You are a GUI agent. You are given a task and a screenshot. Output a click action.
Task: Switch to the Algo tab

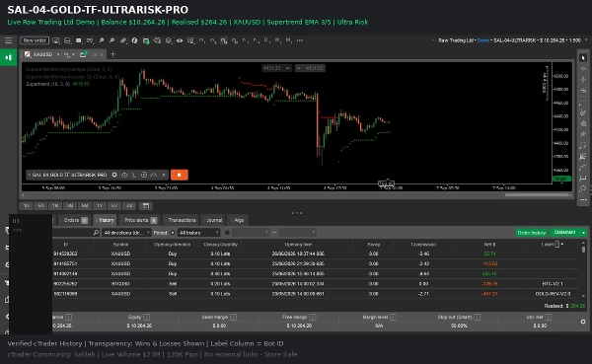click(238, 220)
